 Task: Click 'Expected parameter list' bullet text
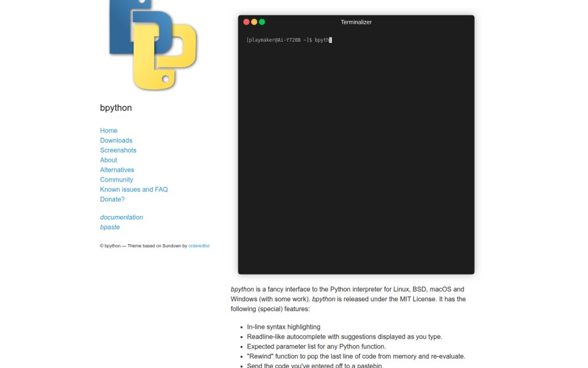click(316, 347)
